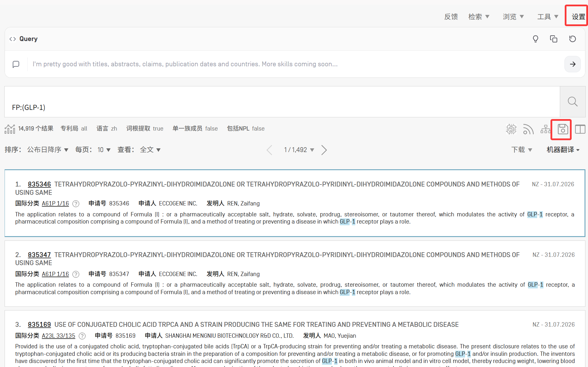Image resolution: width=588 pixels, height=367 pixels.
Task: Click the help icon beside A23L 33/135
Action: pyautogui.click(x=82, y=336)
